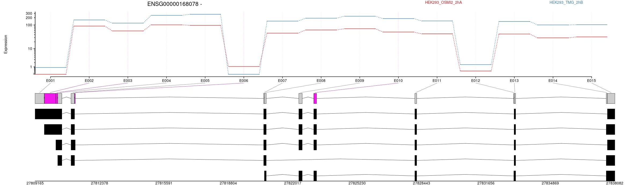The height and width of the screenshot is (188, 644).
Task: Click y-axis tick value 100
Action: [29, 25]
